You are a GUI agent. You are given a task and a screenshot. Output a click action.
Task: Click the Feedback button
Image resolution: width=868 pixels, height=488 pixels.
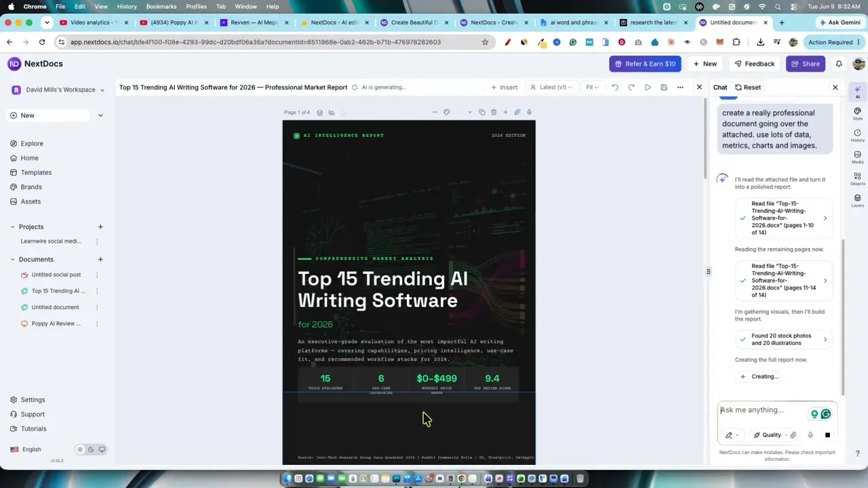pyautogui.click(x=754, y=64)
